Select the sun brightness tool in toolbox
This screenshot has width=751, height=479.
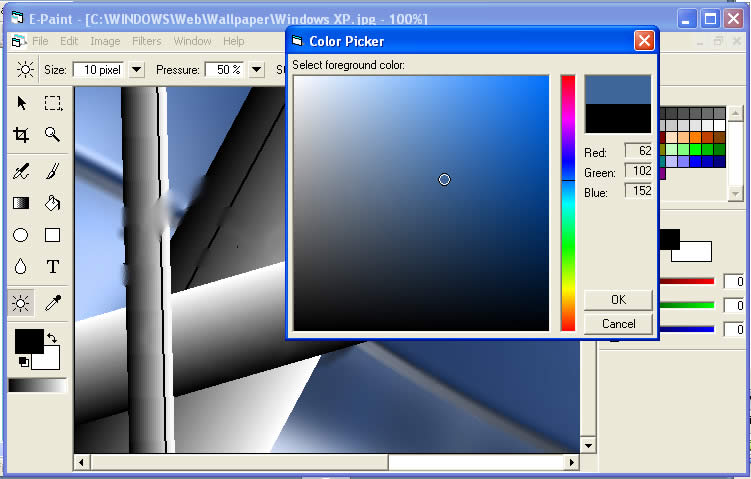(x=21, y=303)
